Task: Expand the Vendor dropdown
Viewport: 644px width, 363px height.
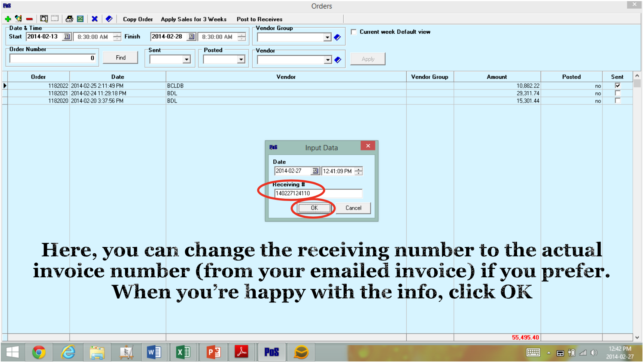Action: coord(328,60)
